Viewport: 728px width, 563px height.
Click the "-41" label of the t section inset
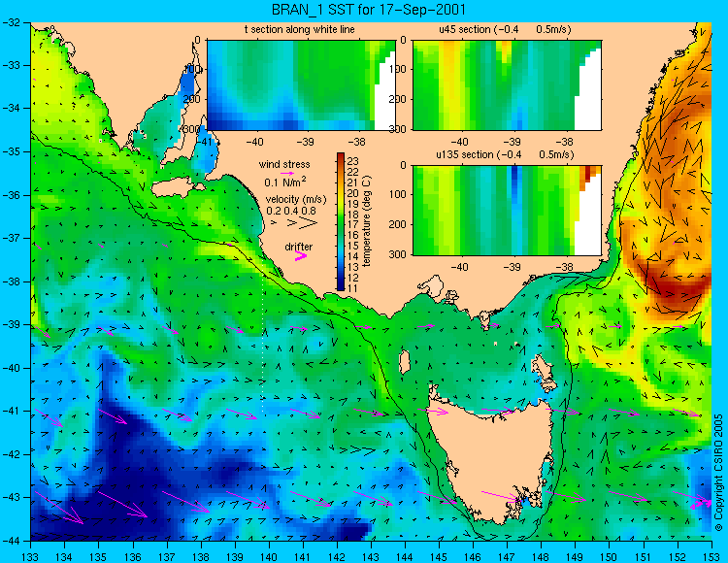204,142
